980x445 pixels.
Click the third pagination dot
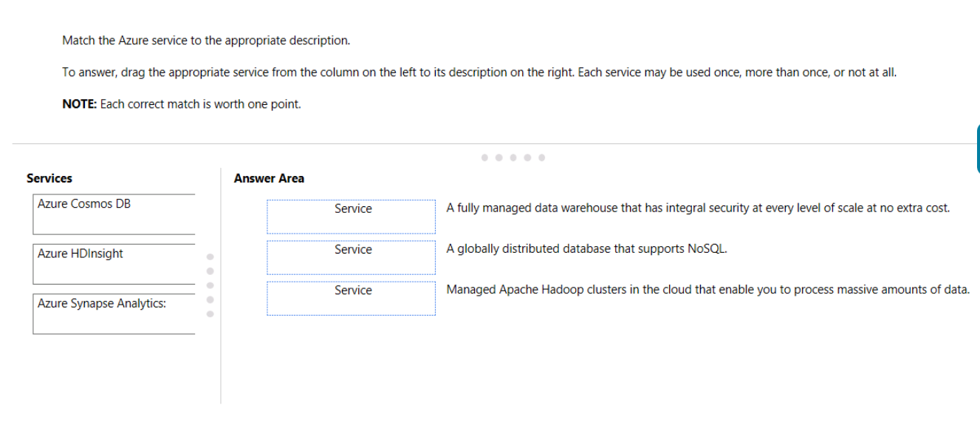point(513,157)
